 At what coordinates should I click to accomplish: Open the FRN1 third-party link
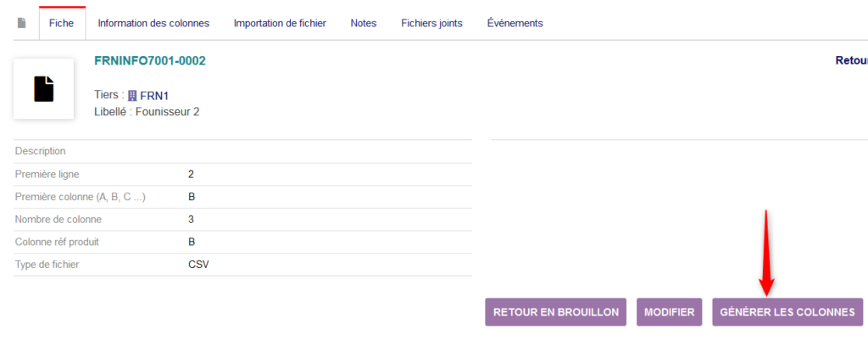pyautogui.click(x=154, y=96)
